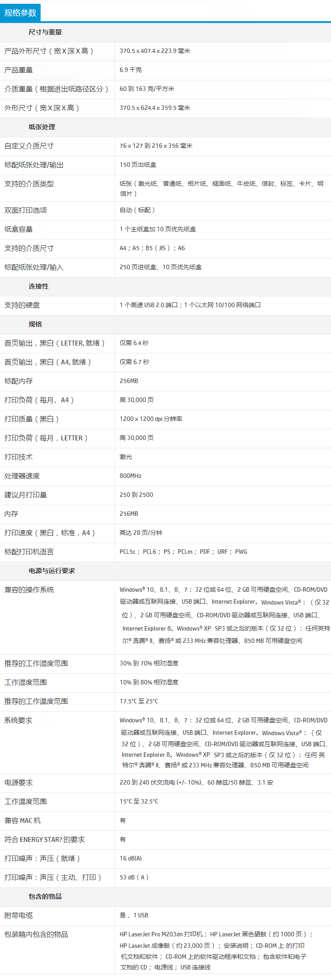
Task: Click the value 370.5 x 624.4 x 359.5 毫米
Action: point(155,108)
